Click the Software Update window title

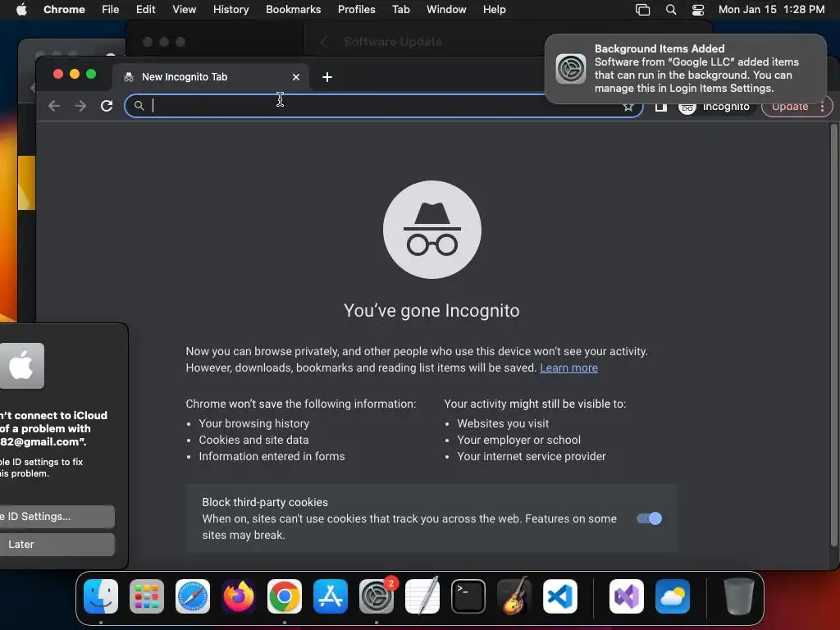(x=393, y=42)
